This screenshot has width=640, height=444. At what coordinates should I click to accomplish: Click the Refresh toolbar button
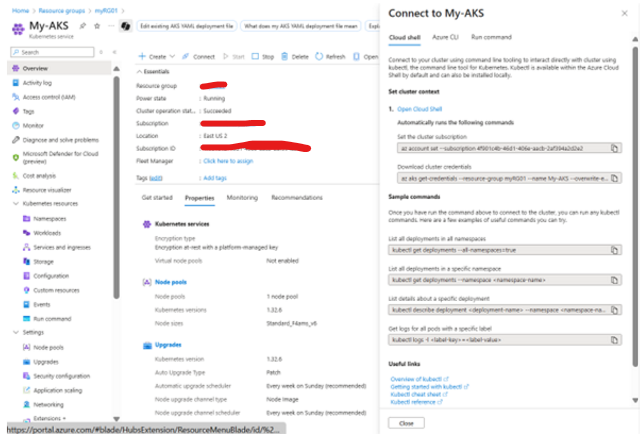pyautogui.click(x=330, y=56)
